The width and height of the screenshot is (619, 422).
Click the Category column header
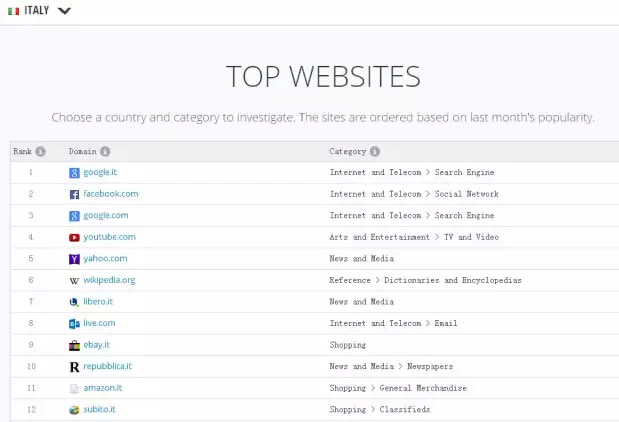click(x=347, y=152)
